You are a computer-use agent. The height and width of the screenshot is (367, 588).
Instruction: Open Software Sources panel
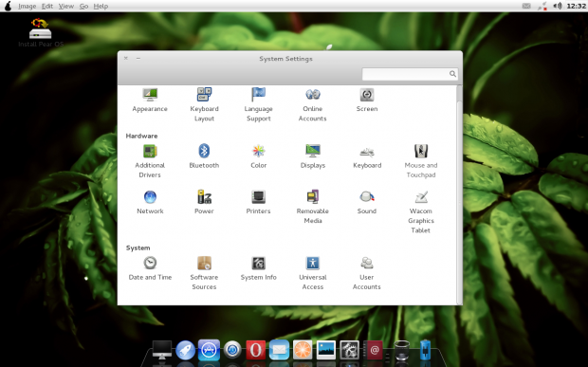pos(204,273)
